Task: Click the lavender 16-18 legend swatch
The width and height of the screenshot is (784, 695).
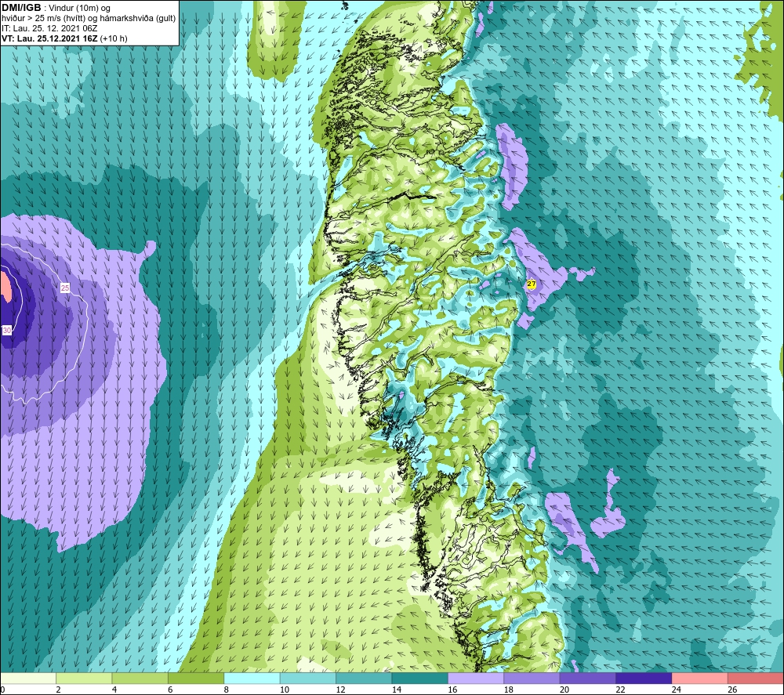Action: tap(476, 678)
